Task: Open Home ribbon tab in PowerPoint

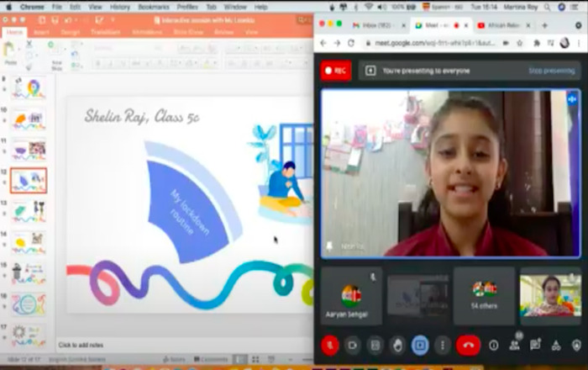Action: coord(14,32)
